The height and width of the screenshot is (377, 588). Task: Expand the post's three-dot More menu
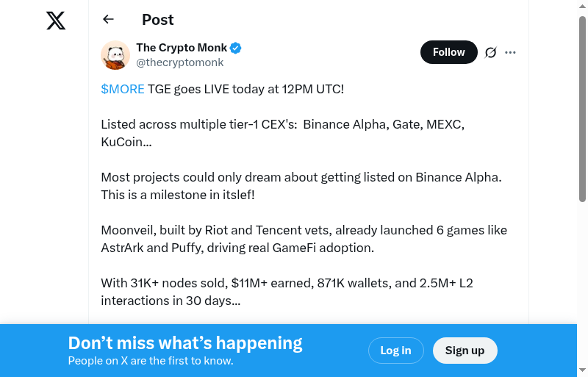[x=511, y=52]
